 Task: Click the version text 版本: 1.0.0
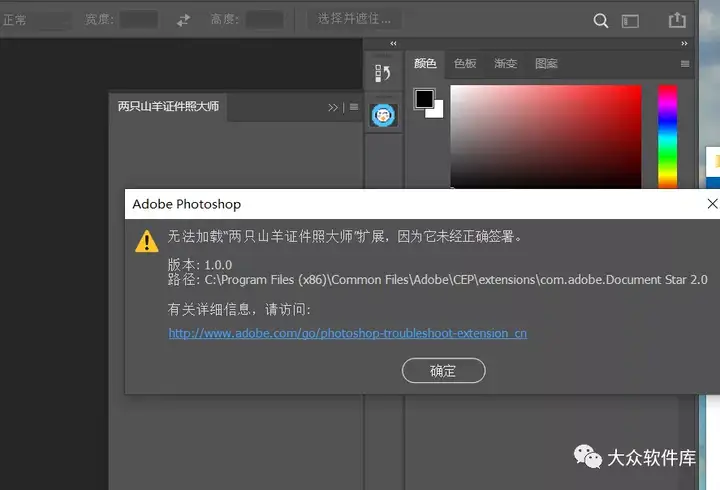200,265
